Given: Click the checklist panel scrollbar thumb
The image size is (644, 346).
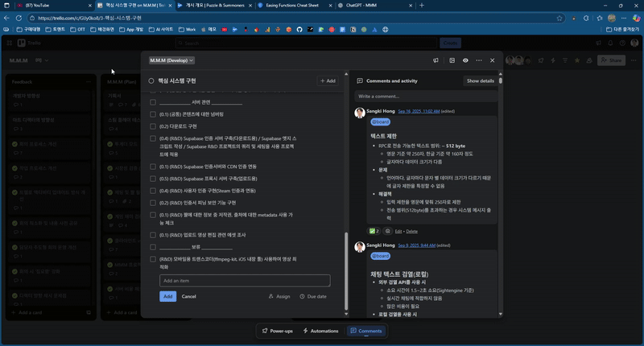Looking at the screenshot, I should coord(346,271).
